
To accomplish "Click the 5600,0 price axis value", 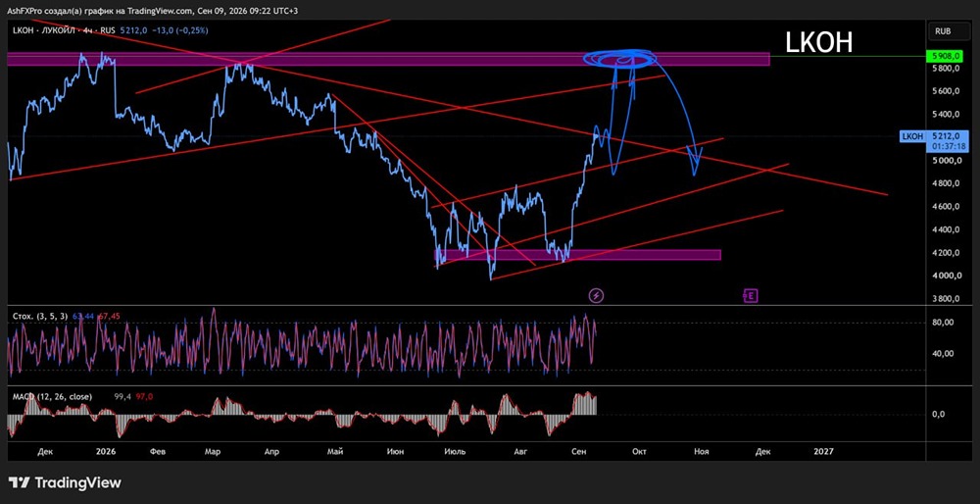I will pos(947,91).
